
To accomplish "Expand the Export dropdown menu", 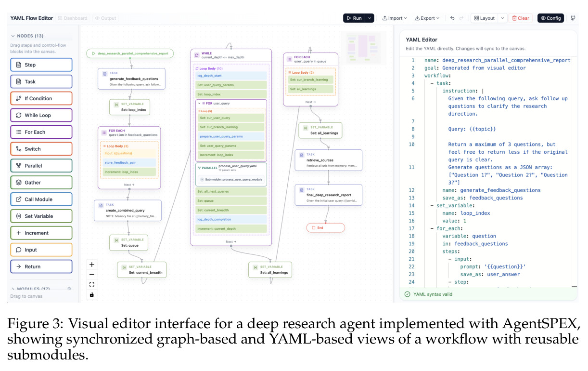I will pos(427,18).
